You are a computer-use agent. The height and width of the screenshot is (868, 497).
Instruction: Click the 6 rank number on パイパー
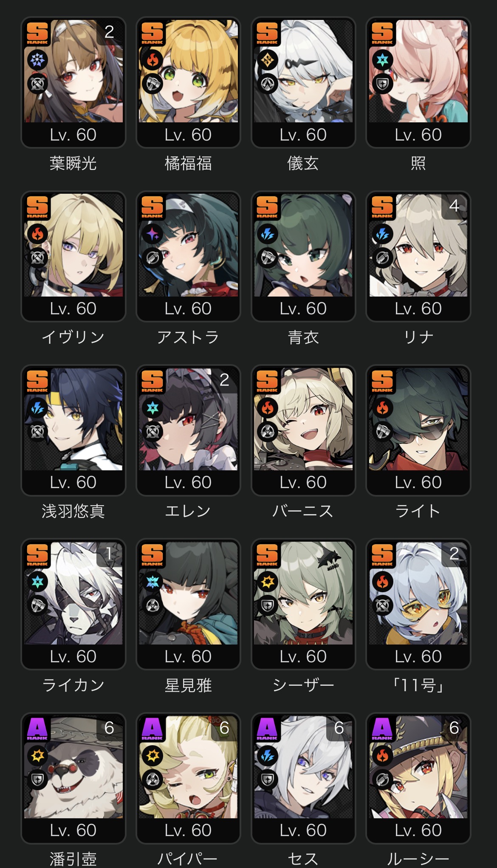(x=225, y=728)
